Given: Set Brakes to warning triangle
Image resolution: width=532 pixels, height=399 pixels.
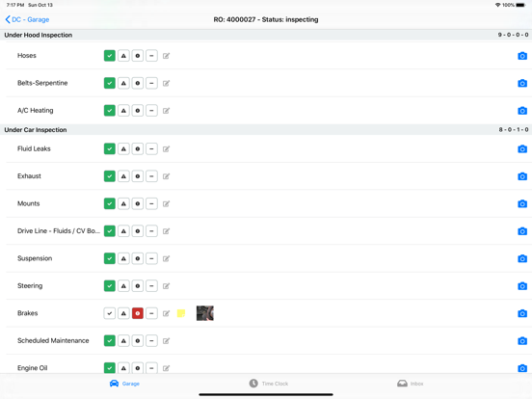Looking at the screenshot, I should [x=123, y=313].
